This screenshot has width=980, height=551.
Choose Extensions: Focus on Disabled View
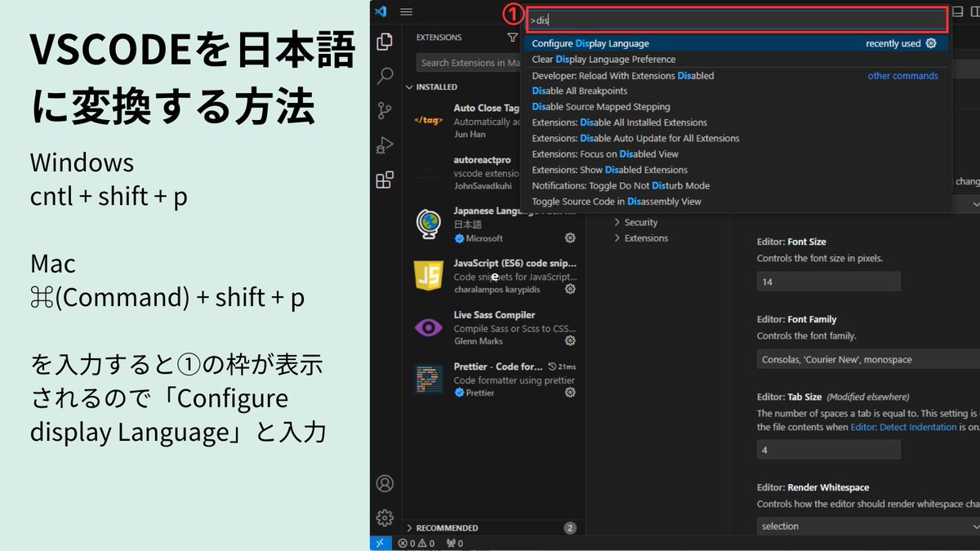pyautogui.click(x=737, y=154)
